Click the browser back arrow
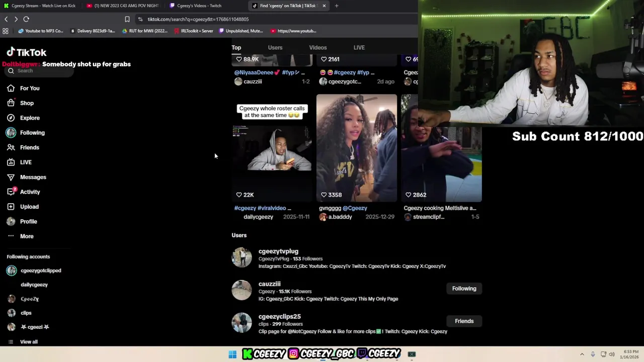 6,19
